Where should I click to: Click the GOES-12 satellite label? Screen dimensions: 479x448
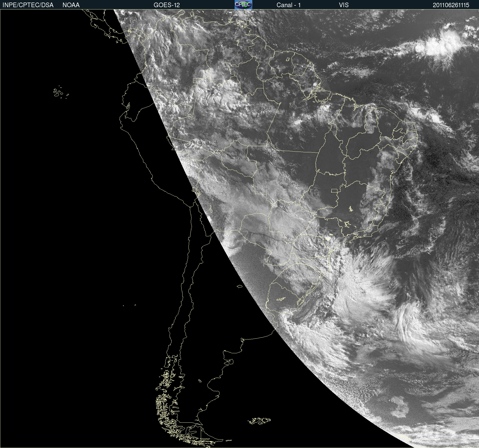(x=167, y=5)
